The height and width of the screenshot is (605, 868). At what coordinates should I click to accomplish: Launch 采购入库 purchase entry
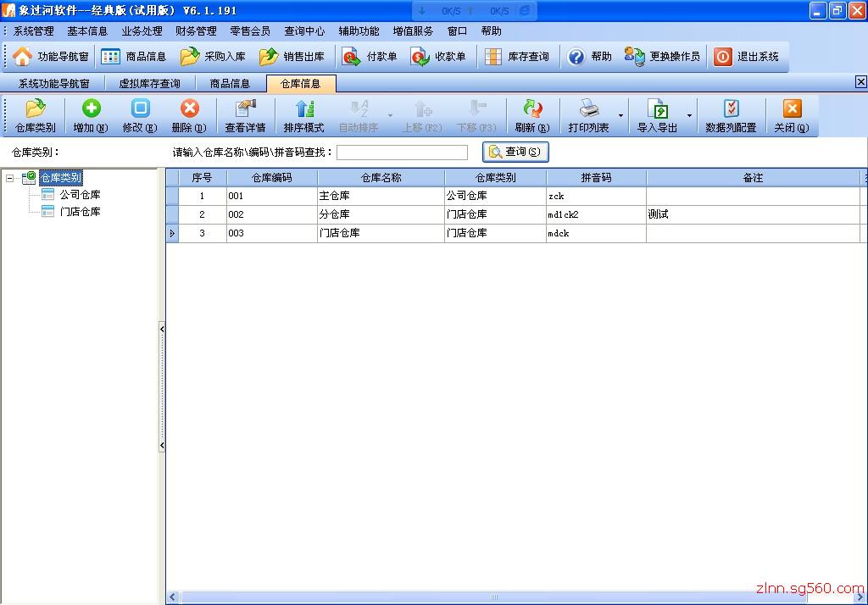[x=213, y=57]
